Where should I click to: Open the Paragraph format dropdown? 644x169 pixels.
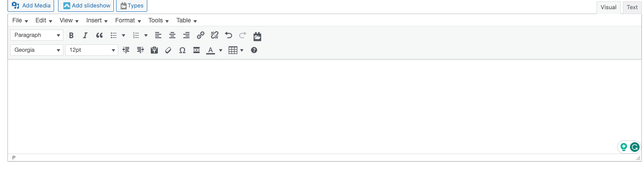tap(37, 35)
